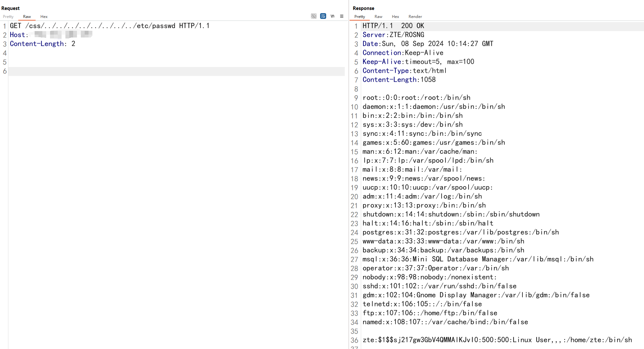
Task: Open the request Hex tab
Action: coord(44,17)
